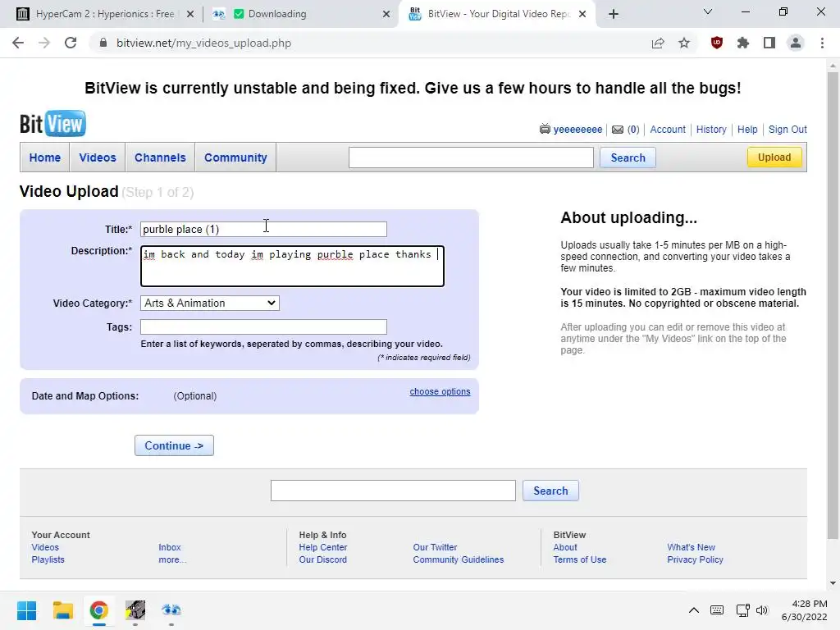Screen dimensions: 840x630
Task: Open the Windows Start menu
Action: coord(26,610)
